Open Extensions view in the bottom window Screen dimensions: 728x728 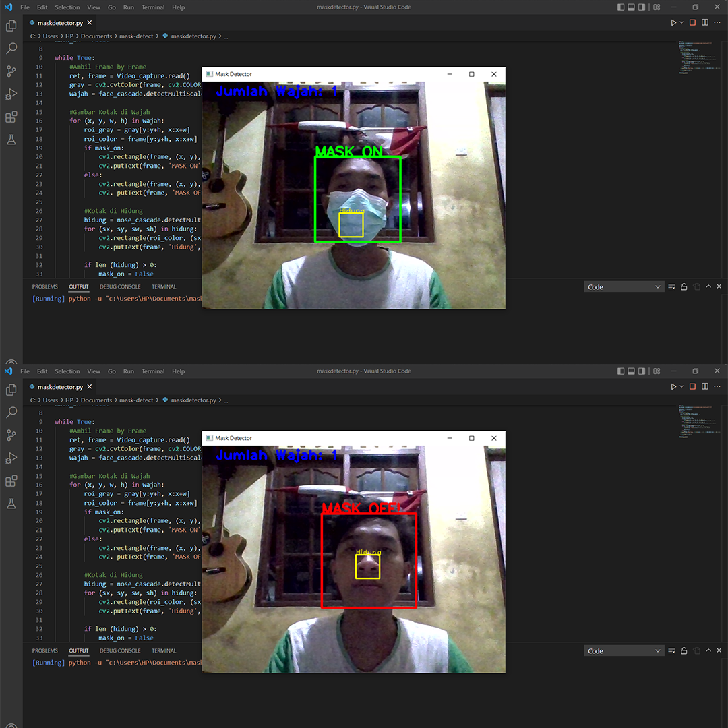pos(11,481)
